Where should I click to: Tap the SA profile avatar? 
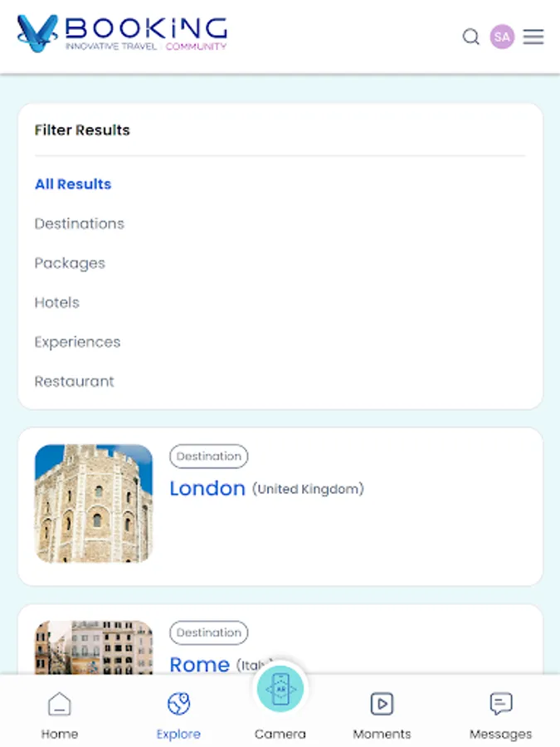point(501,37)
